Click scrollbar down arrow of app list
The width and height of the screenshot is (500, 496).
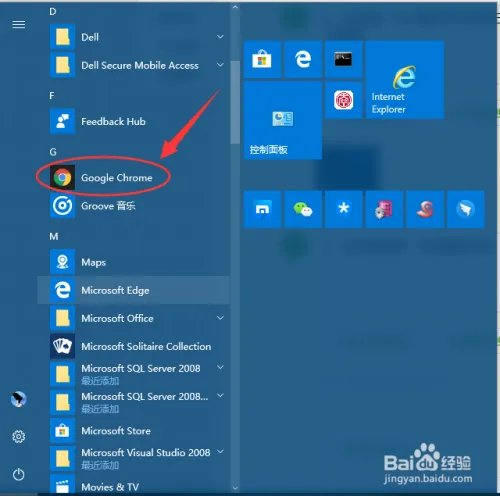point(235,488)
